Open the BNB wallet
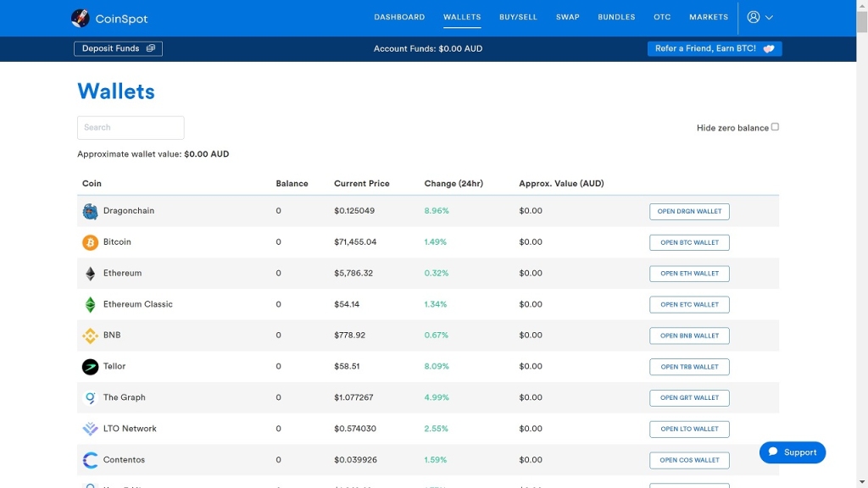This screenshot has height=488, width=868. pyautogui.click(x=689, y=335)
